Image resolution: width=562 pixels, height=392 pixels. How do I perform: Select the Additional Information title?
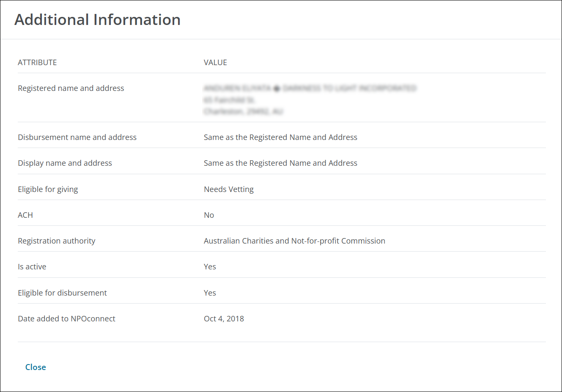pos(97,19)
